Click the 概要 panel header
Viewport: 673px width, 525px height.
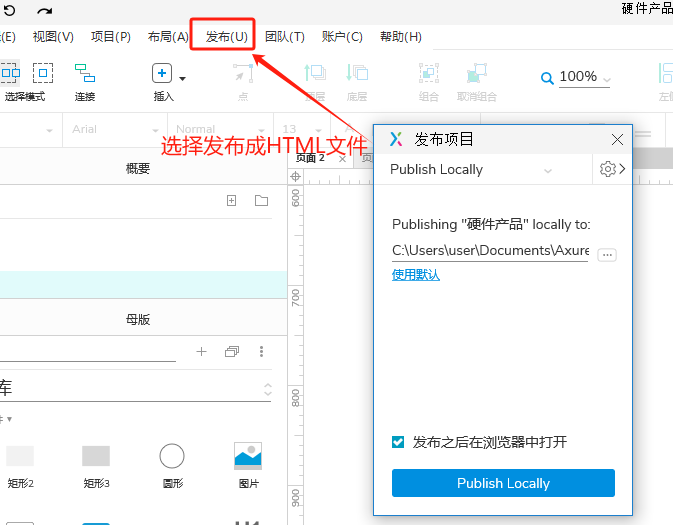(138, 168)
